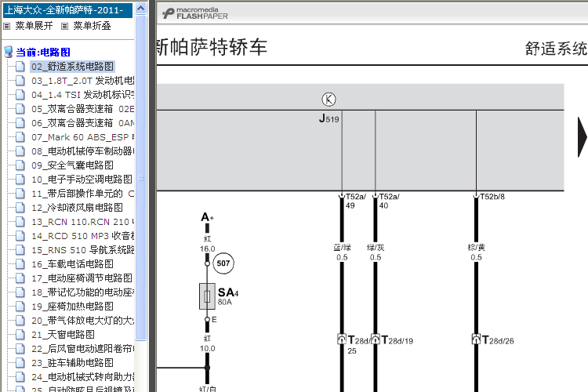Click the T28d/26 connector symbol

[x=476, y=339]
